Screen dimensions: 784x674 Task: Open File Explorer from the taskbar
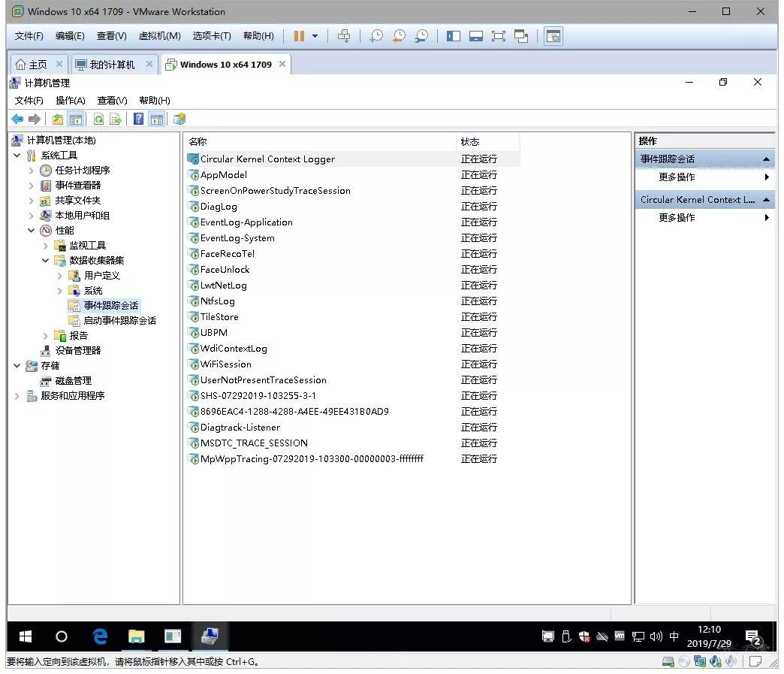click(x=136, y=636)
